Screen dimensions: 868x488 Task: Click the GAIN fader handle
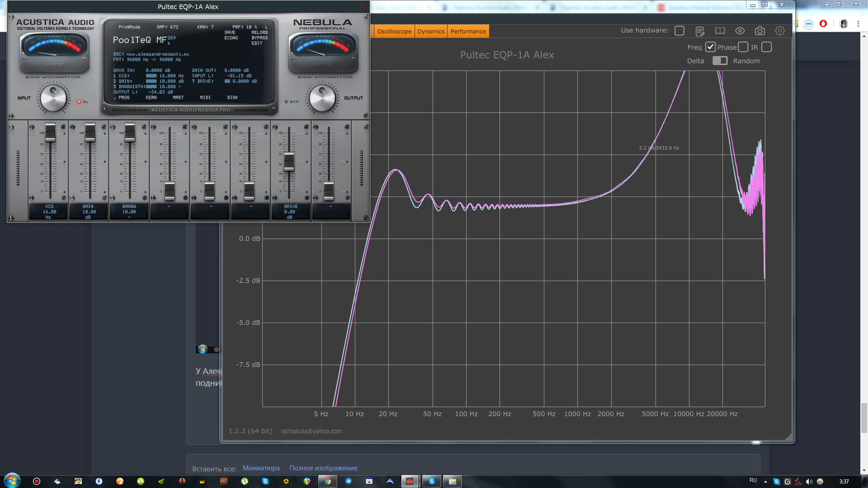pyautogui.click(x=90, y=131)
